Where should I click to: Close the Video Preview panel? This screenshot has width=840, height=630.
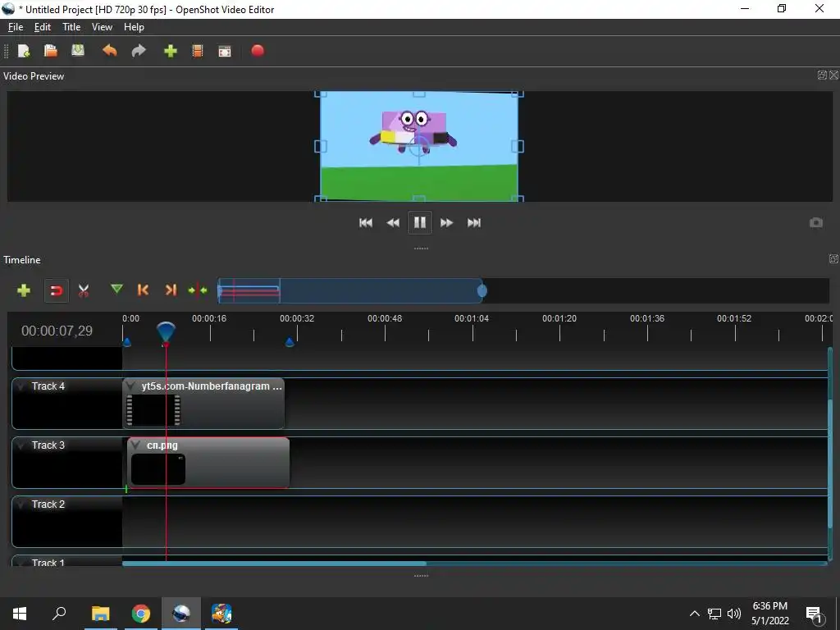coord(833,75)
